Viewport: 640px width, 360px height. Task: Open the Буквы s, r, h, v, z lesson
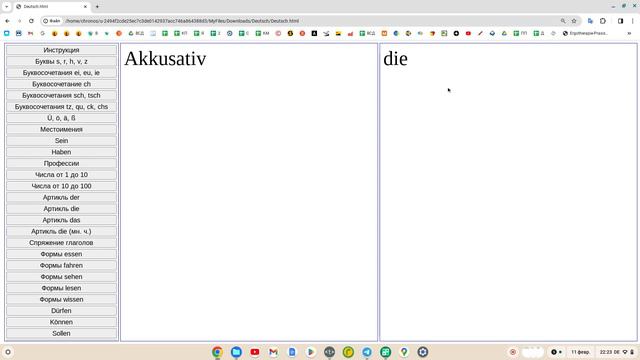click(61, 61)
